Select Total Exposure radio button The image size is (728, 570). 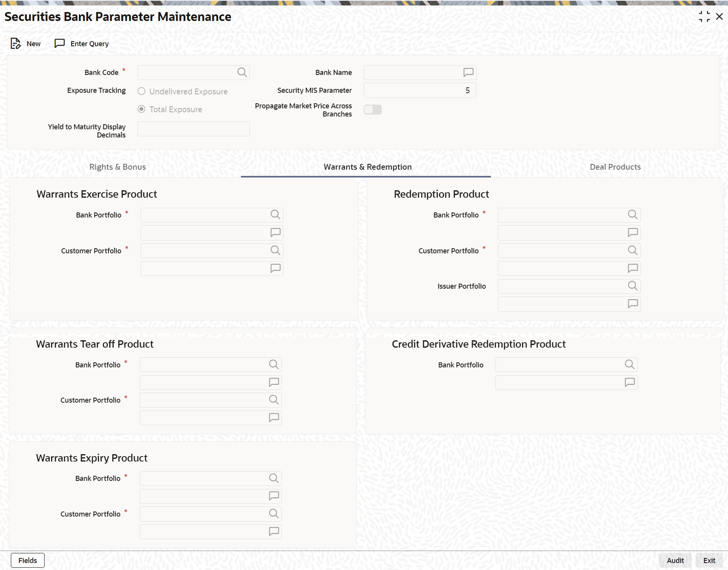tap(141, 109)
